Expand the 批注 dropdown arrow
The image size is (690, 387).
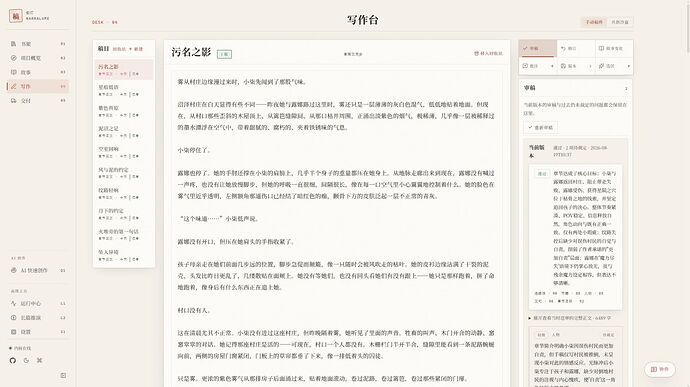tap(552, 66)
